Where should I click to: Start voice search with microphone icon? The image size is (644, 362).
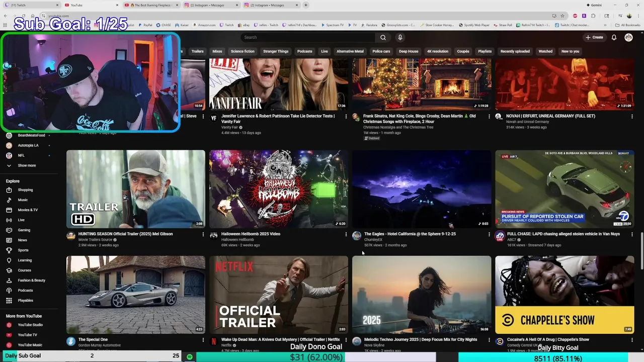point(400,37)
